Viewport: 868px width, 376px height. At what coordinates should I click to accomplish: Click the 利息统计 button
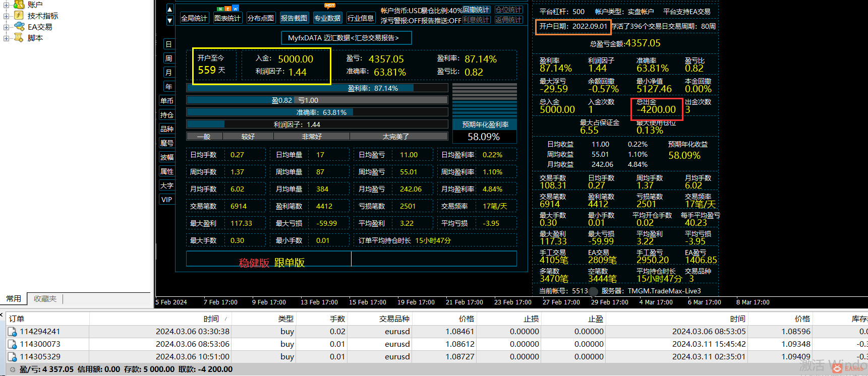coord(476,20)
